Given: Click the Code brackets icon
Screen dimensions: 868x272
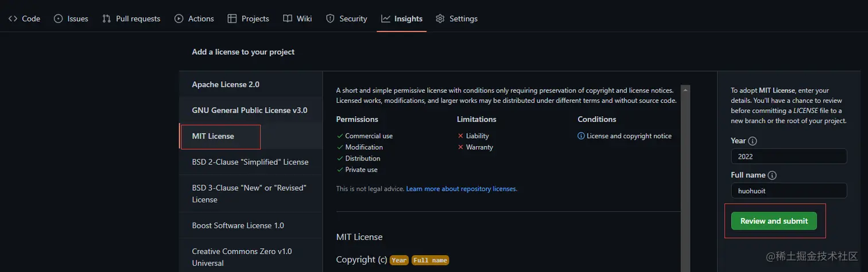Looking at the screenshot, I should (x=13, y=18).
